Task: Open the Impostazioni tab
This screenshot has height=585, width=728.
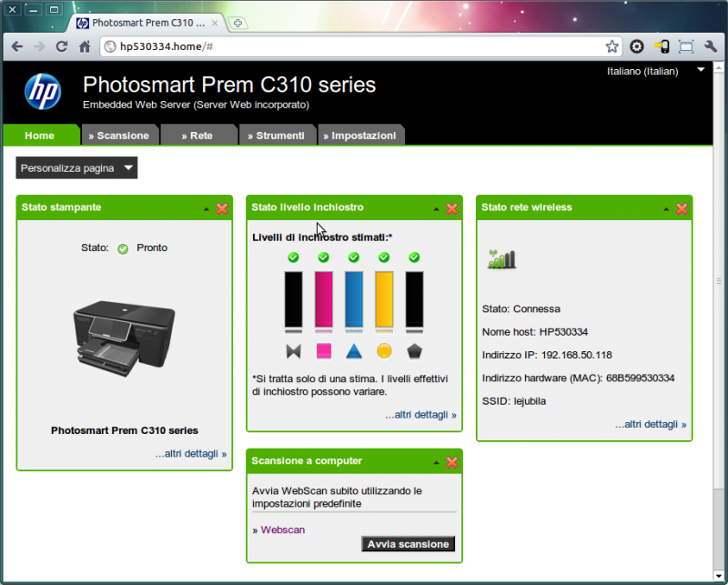Action: [x=360, y=136]
